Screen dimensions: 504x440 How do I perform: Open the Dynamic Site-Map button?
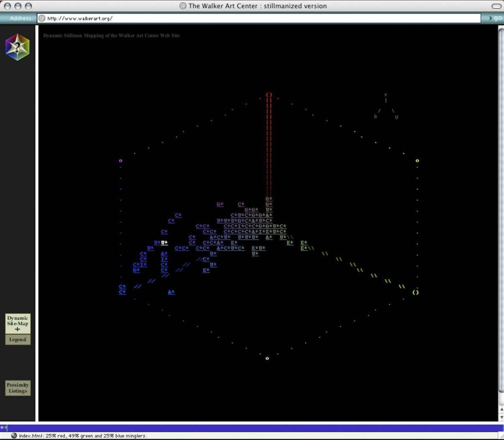[x=18, y=324]
